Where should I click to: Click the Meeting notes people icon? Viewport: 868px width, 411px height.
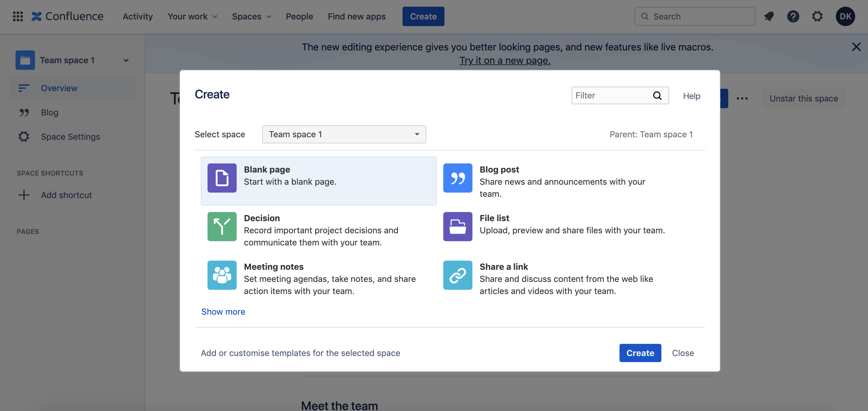click(x=222, y=275)
